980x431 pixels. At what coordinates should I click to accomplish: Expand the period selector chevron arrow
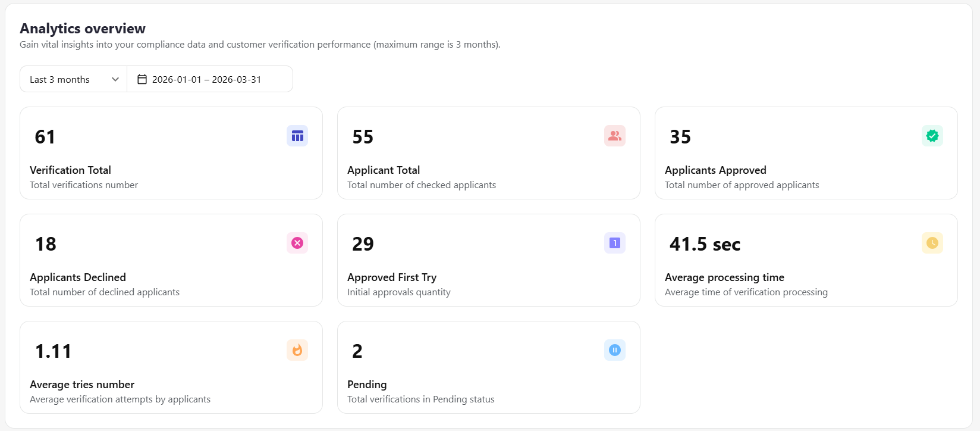(115, 79)
